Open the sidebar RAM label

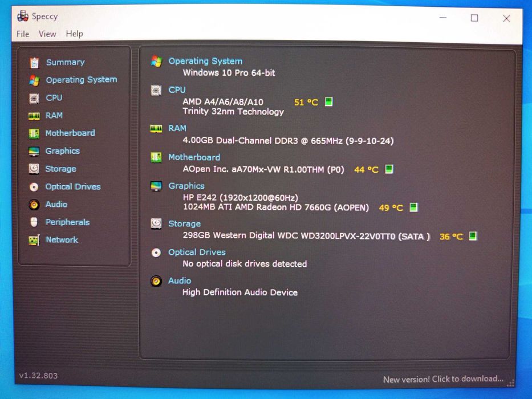(x=54, y=116)
